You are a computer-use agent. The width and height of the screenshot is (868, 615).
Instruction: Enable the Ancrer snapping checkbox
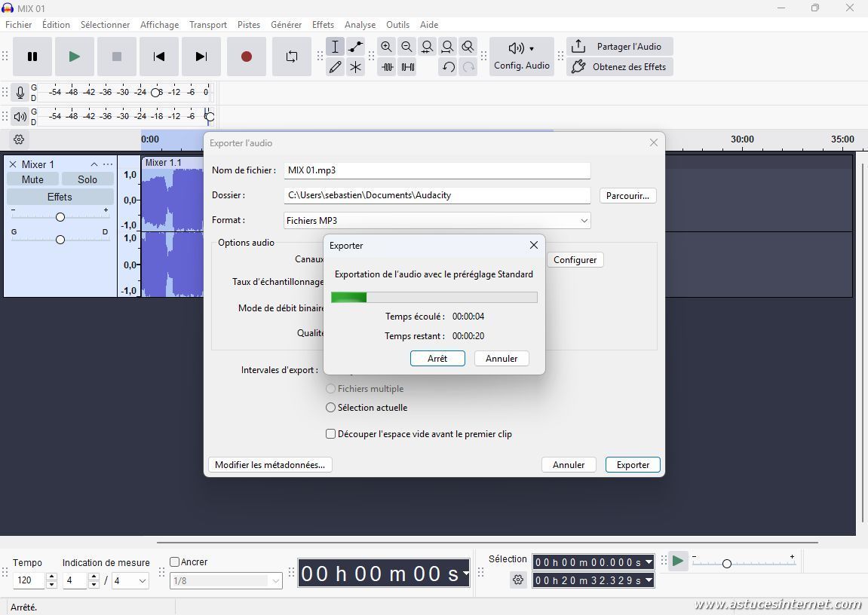click(175, 562)
